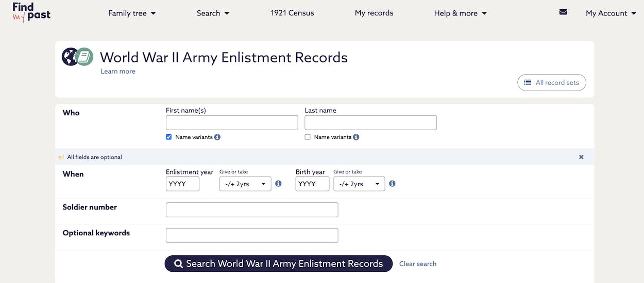The width and height of the screenshot is (644, 283).
Task: Click info icon beside last name variants
Action: pos(356,137)
